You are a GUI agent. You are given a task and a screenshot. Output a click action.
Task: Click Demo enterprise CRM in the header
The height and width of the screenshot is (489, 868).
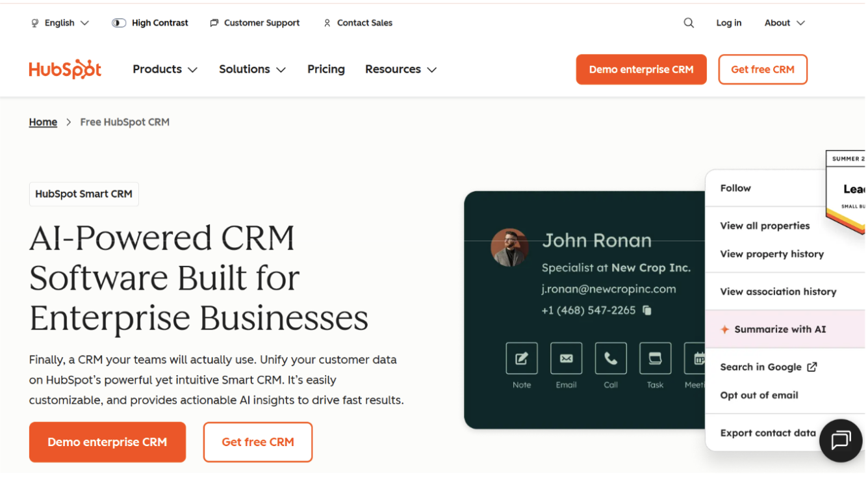[641, 70]
